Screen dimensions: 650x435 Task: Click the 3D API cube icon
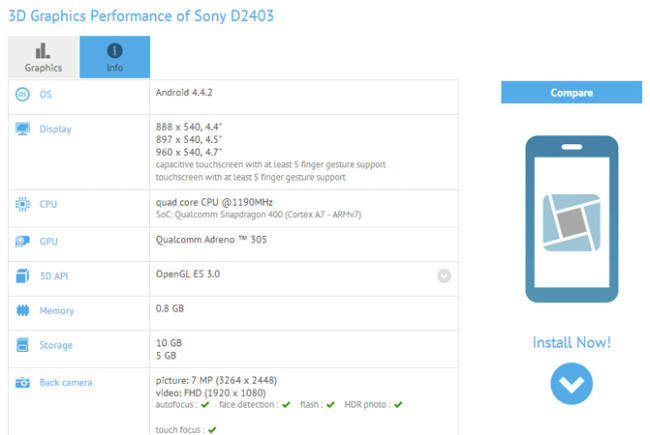coord(22,276)
